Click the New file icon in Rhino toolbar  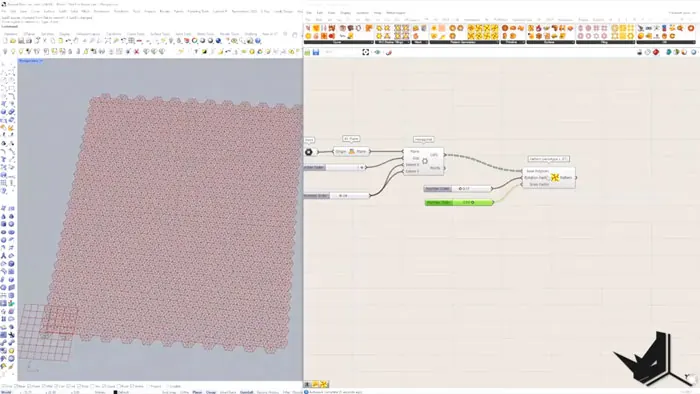pos(5,41)
